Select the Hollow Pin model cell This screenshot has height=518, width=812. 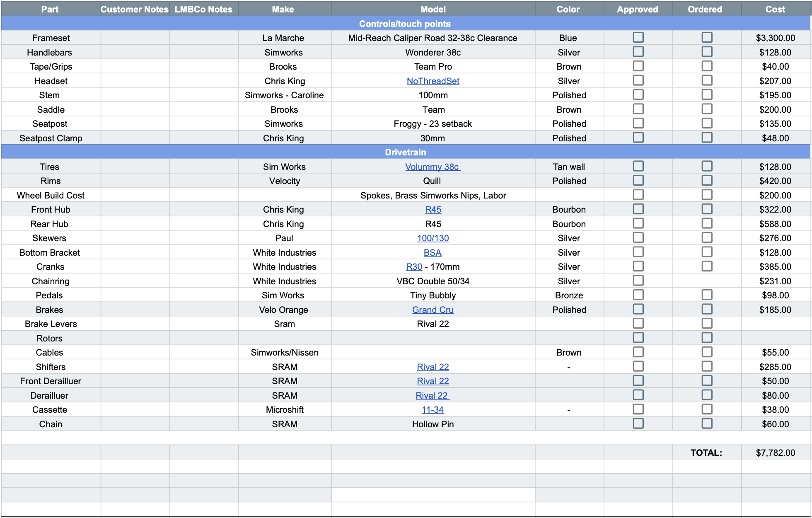pos(433,424)
